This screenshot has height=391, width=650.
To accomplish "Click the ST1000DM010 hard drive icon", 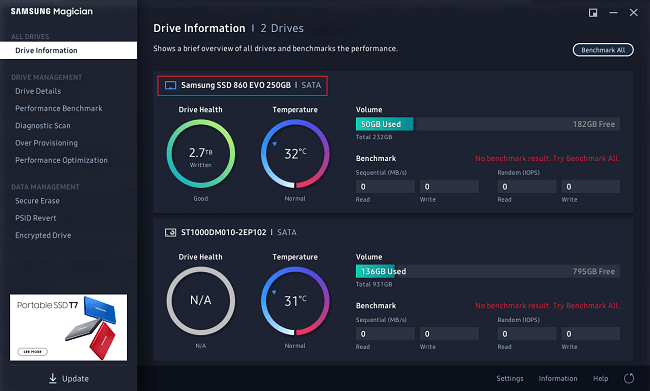I will 170,233.
